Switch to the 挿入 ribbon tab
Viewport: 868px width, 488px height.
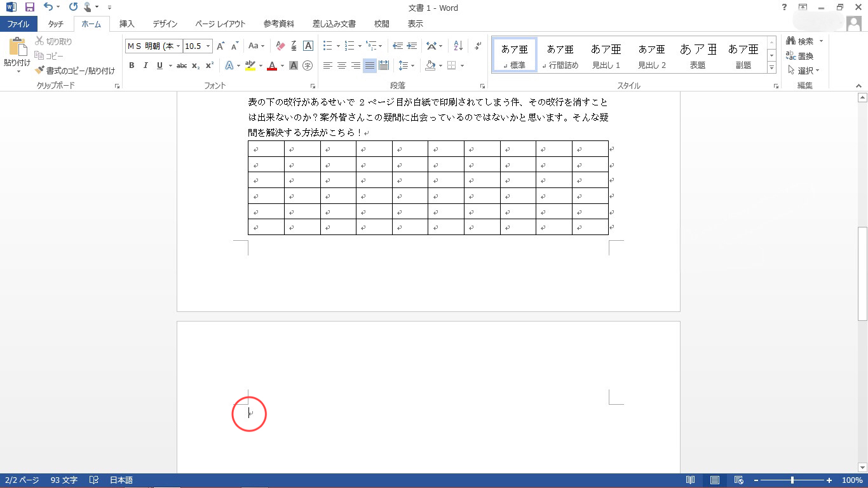point(127,24)
